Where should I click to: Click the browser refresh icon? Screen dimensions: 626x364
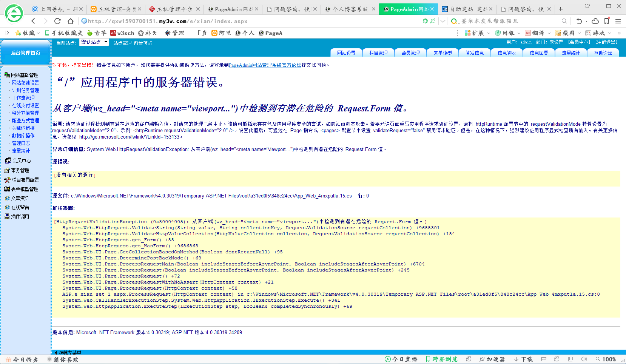57,21
